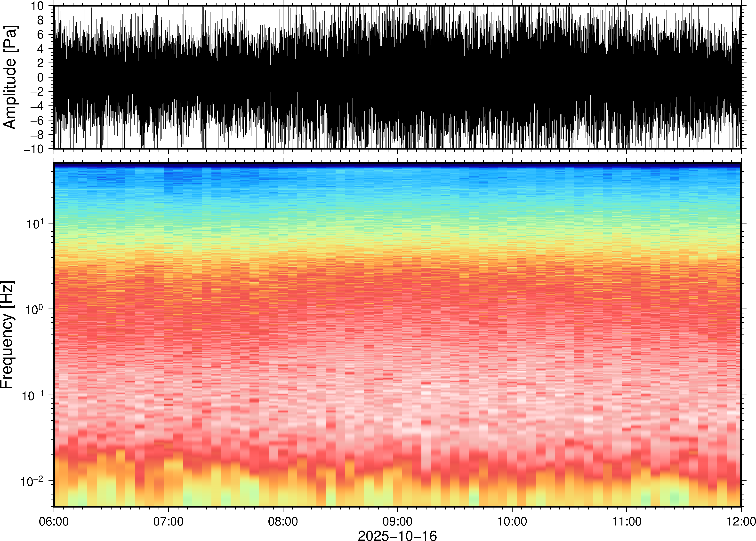This screenshot has height=541, width=756.
Task: Click the amplitude tick label −4
Action: tap(37, 106)
